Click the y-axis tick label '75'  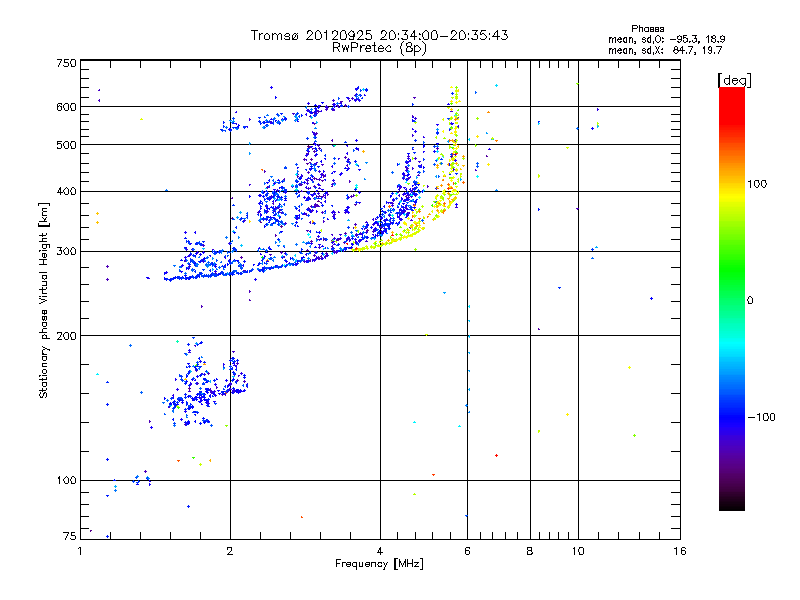(70, 536)
